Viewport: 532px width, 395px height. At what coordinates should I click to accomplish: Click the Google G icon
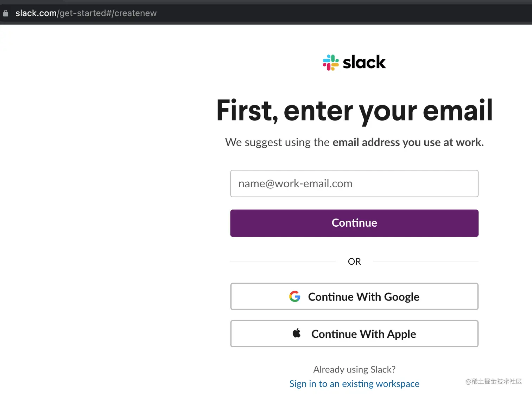click(295, 297)
